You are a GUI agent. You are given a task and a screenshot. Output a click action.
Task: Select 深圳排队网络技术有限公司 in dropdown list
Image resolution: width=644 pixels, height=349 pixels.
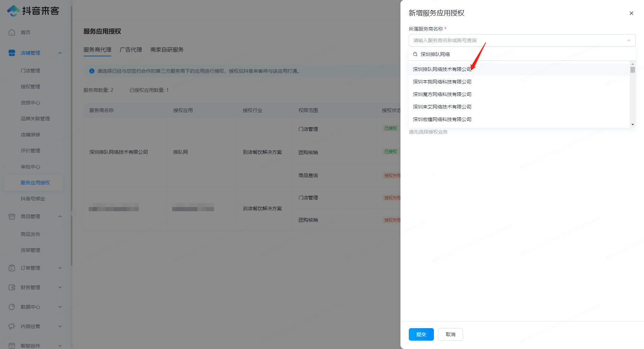click(519, 69)
